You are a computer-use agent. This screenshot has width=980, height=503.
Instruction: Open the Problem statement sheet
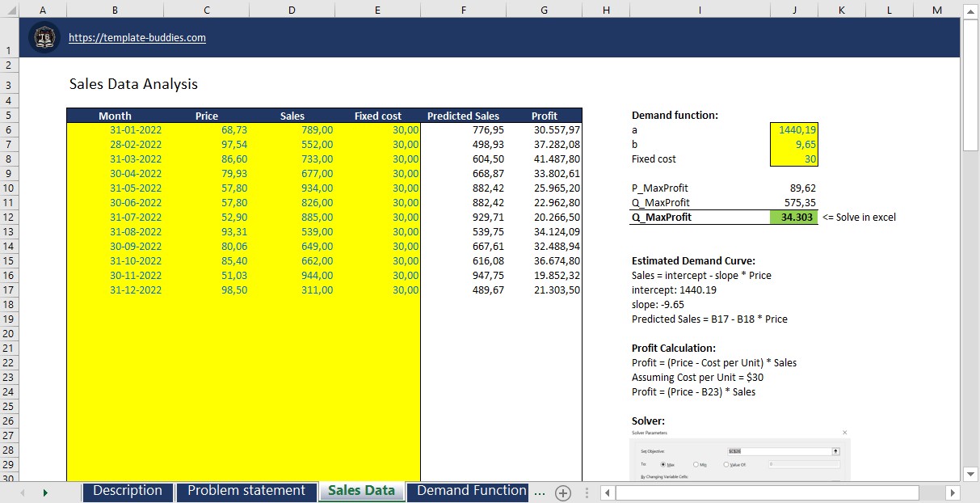point(246,490)
